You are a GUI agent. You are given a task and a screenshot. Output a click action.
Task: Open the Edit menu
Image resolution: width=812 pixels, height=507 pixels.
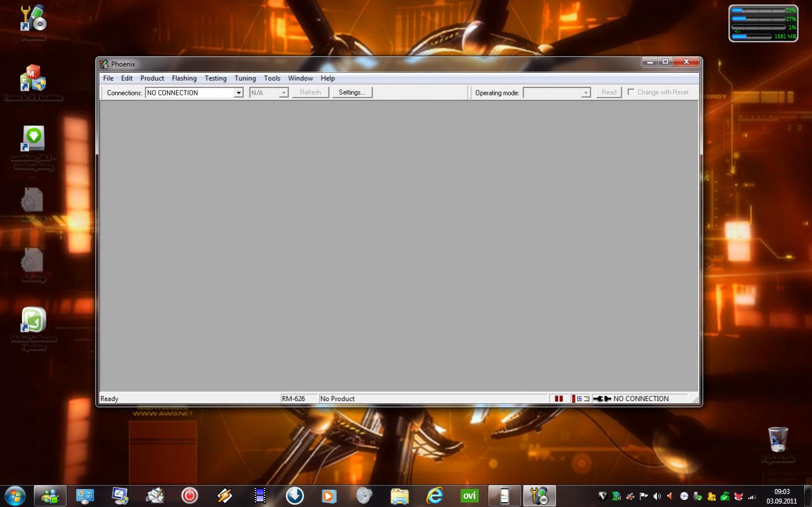(127, 78)
